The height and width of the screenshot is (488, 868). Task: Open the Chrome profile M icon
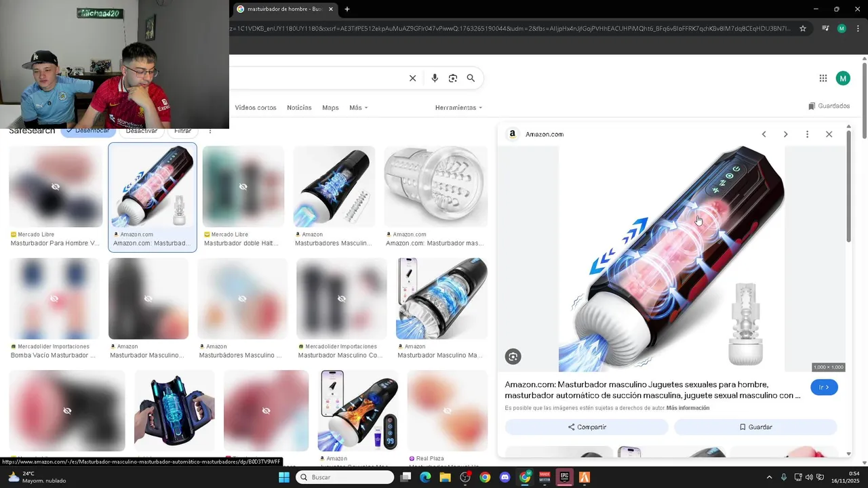point(842,28)
